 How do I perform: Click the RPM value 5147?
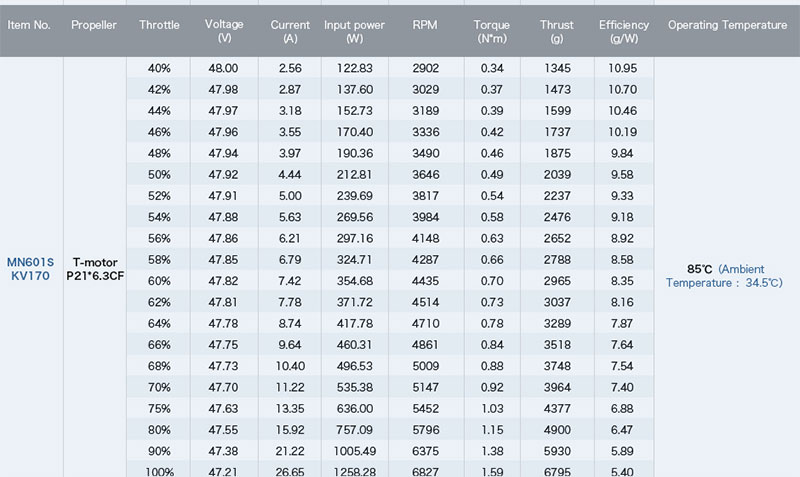click(x=425, y=386)
